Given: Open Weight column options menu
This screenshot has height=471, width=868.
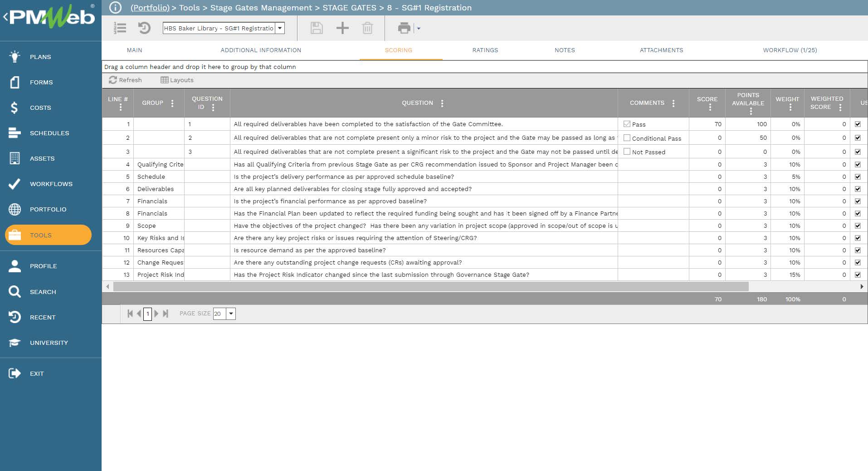Looking at the screenshot, I should click(790, 108).
